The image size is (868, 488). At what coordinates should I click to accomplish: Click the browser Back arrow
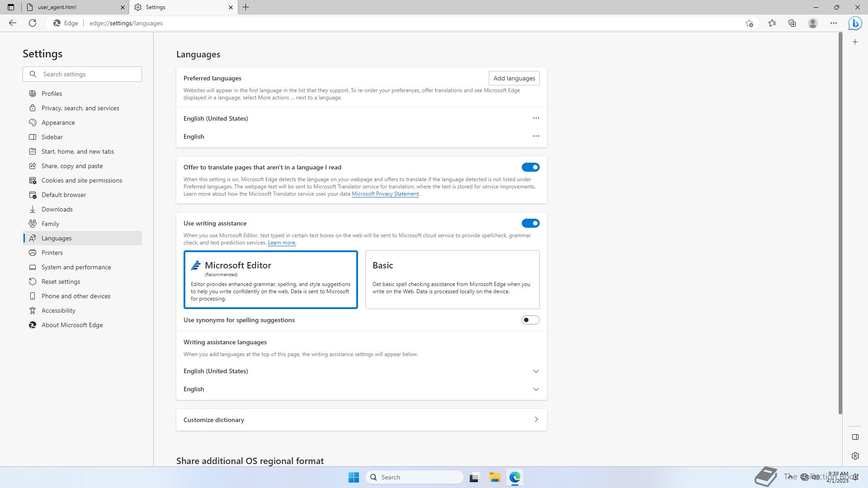click(13, 23)
